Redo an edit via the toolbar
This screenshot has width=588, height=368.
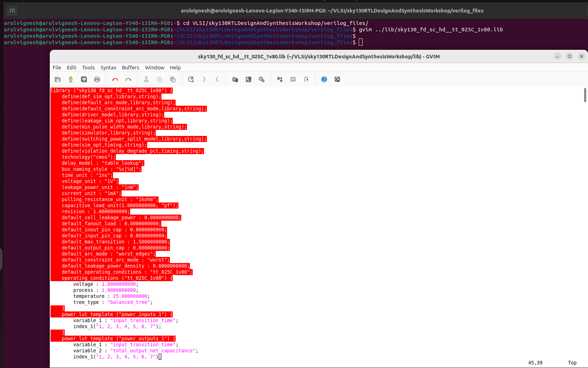[x=128, y=79]
